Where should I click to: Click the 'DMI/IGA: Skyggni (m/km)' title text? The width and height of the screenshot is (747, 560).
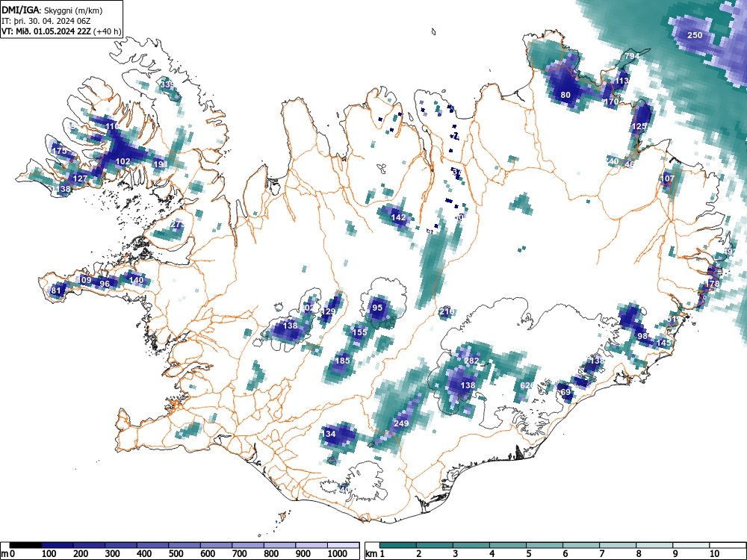pyautogui.click(x=52, y=10)
